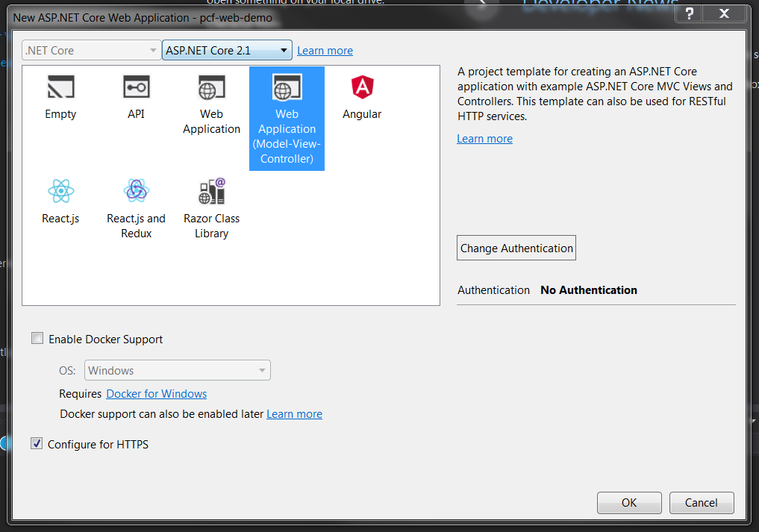Click Learn more link beside version dropdown
This screenshot has height=532, width=759.
[x=325, y=51]
